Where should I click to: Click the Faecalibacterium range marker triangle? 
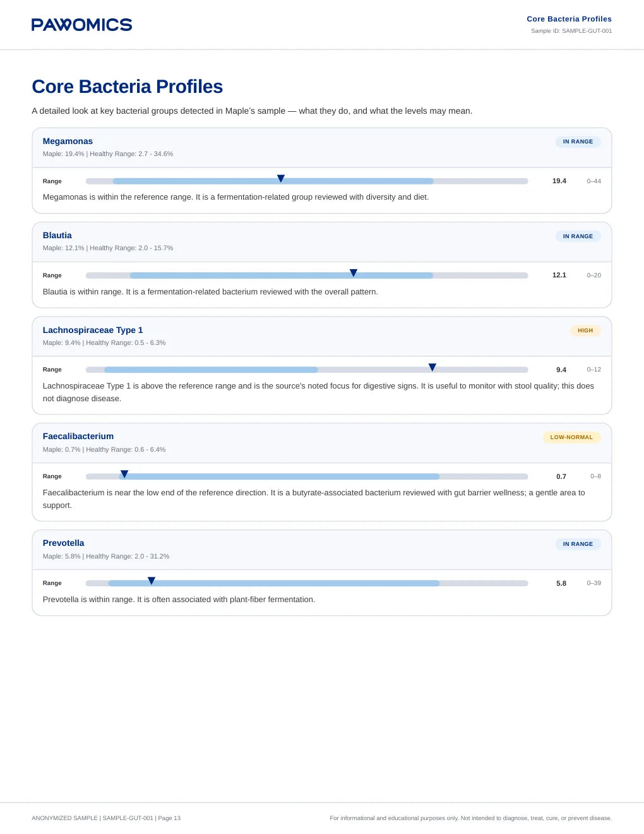click(x=124, y=474)
